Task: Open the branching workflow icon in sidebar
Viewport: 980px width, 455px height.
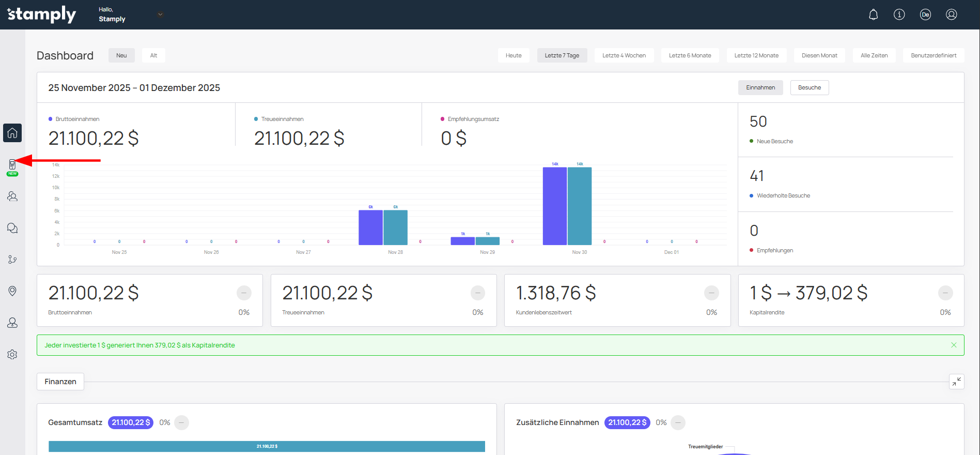Action: [x=12, y=260]
